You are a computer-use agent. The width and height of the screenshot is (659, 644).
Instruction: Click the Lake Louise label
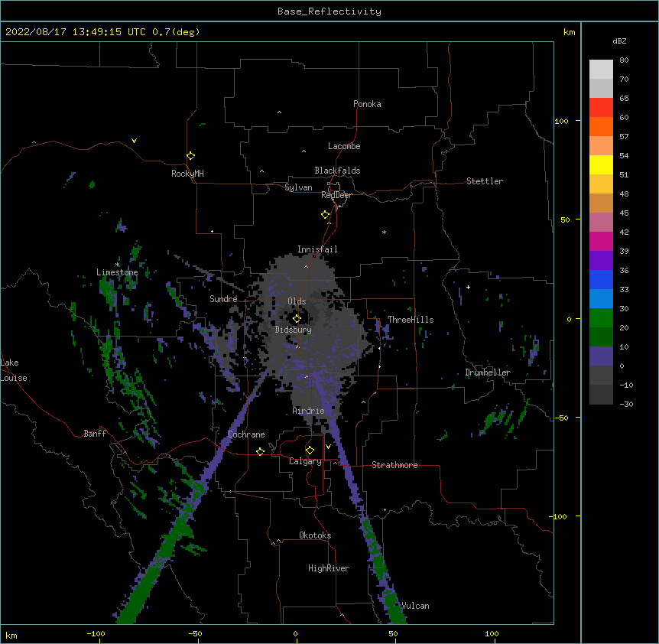coord(14,370)
